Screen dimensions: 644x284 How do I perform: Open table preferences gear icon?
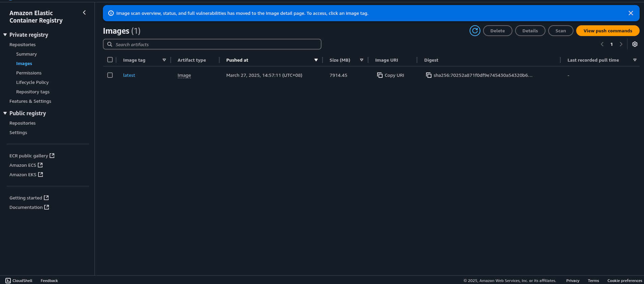pyautogui.click(x=635, y=44)
